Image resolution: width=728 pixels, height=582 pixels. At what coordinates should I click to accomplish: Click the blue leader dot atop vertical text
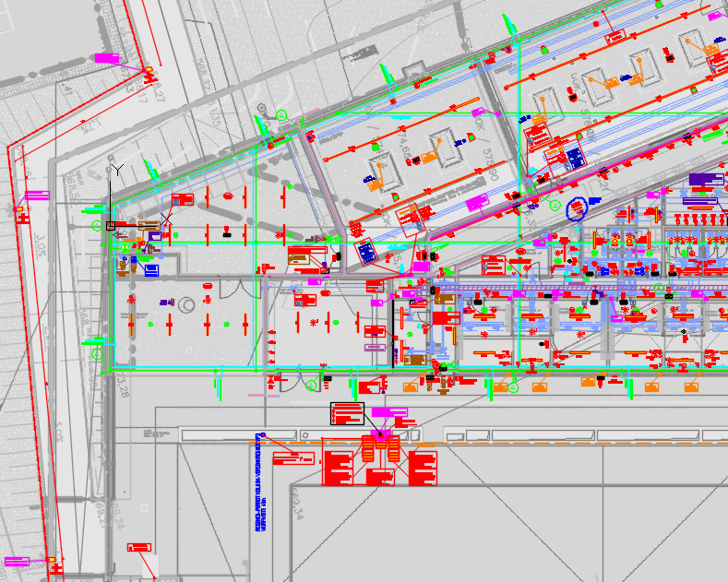pos(263,434)
